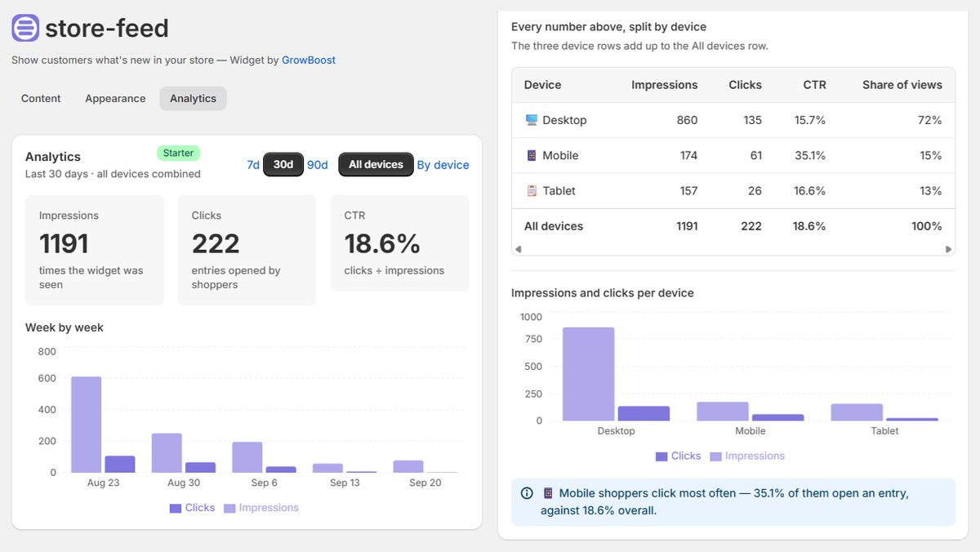Click Tablet share of views 13%
Viewport: 980px width, 552px height.
tap(931, 190)
